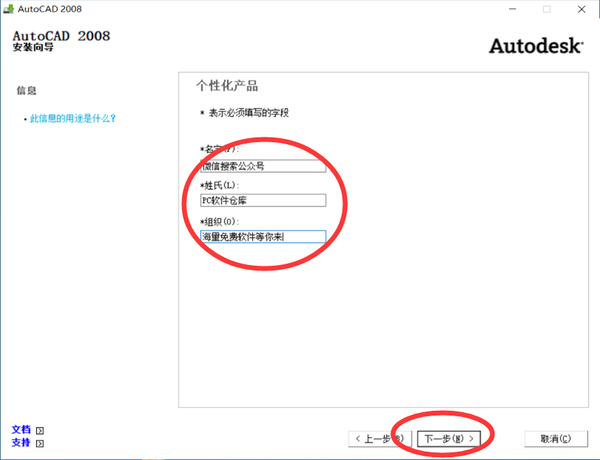Screen dimensions: 600x460
Task: Select the 个性化产品 heading text
Action: (x=227, y=86)
